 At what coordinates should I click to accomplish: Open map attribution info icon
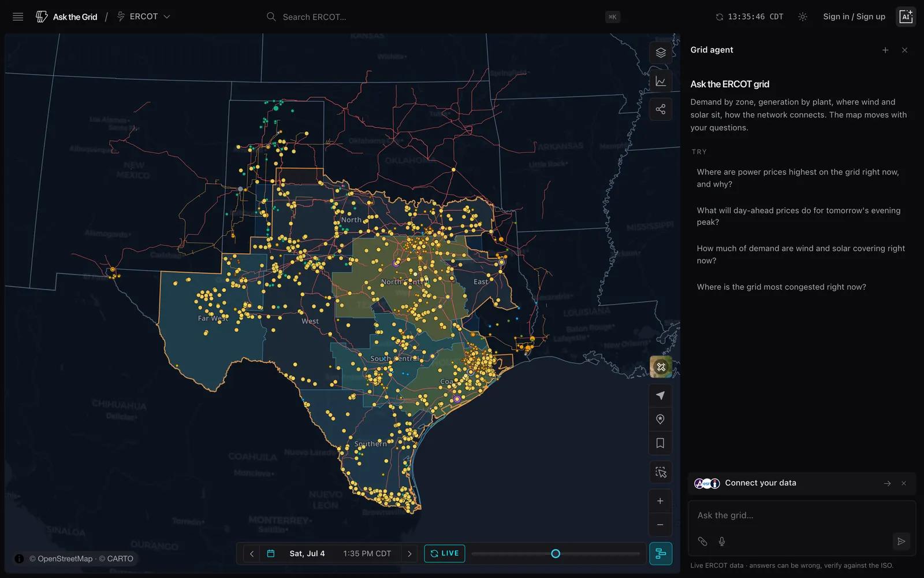click(x=19, y=559)
